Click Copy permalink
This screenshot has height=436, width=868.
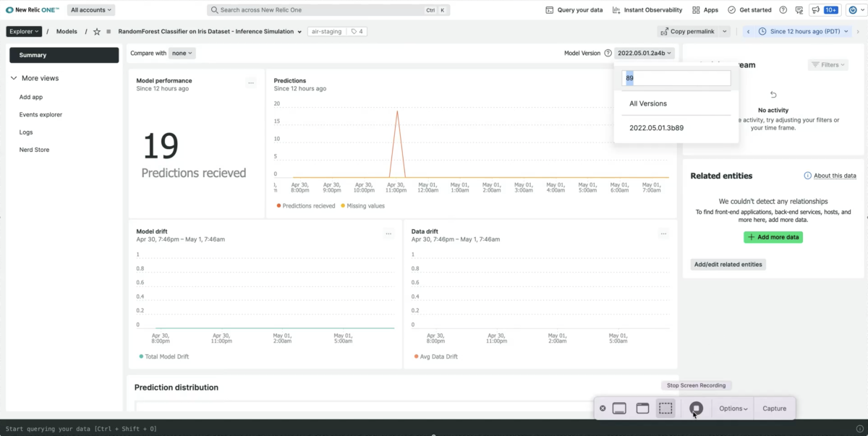click(687, 32)
